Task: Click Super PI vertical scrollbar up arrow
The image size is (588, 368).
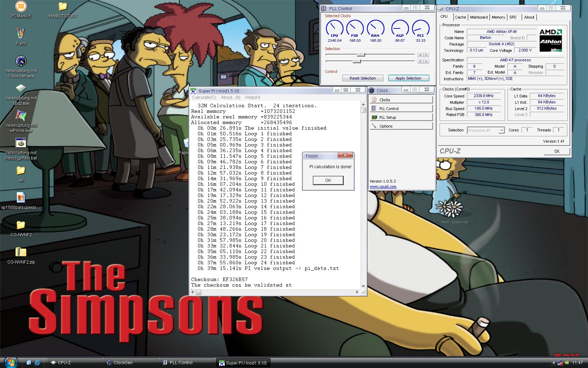Action: pos(363,104)
